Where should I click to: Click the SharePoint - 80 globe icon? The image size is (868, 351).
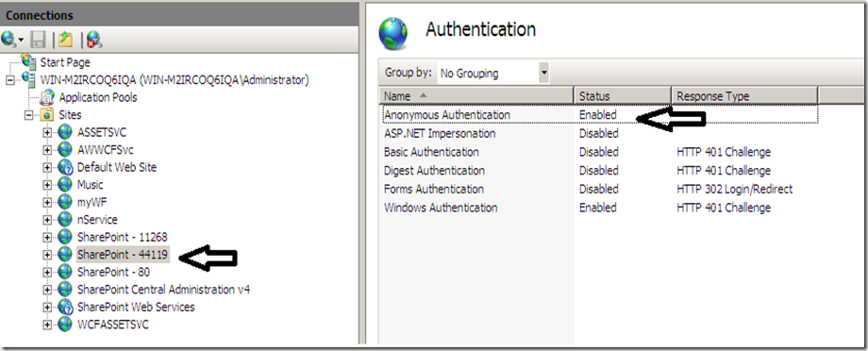coord(65,272)
